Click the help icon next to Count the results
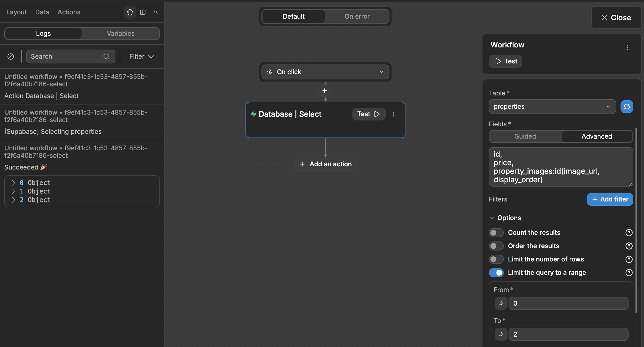Screen dimensions: 644x347 pos(629,233)
